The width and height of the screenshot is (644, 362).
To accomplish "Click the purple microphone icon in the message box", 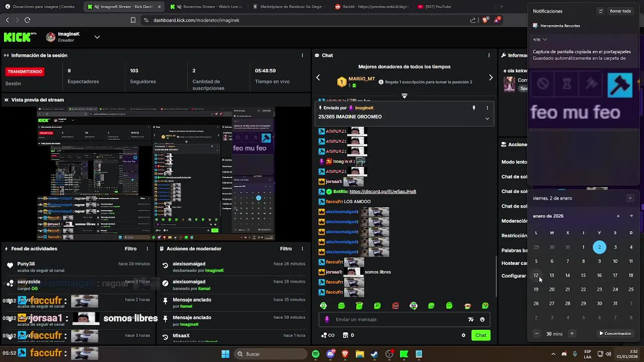I will pyautogui.click(x=327, y=319).
